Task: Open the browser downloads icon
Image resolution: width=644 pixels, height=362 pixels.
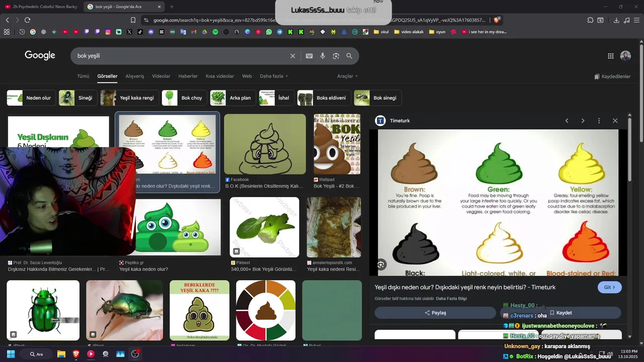Action: [x=616, y=20]
